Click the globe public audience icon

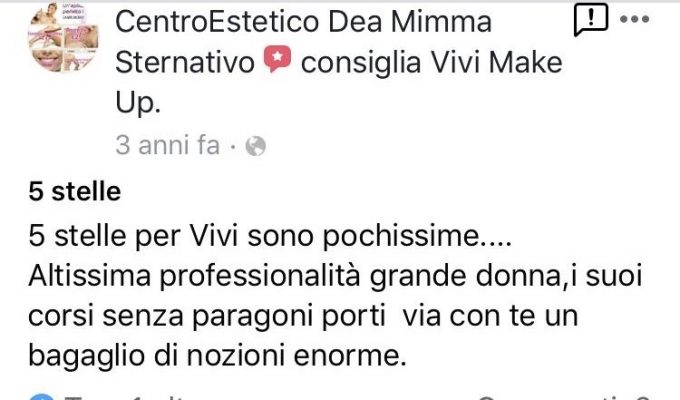[x=255, y=146]
